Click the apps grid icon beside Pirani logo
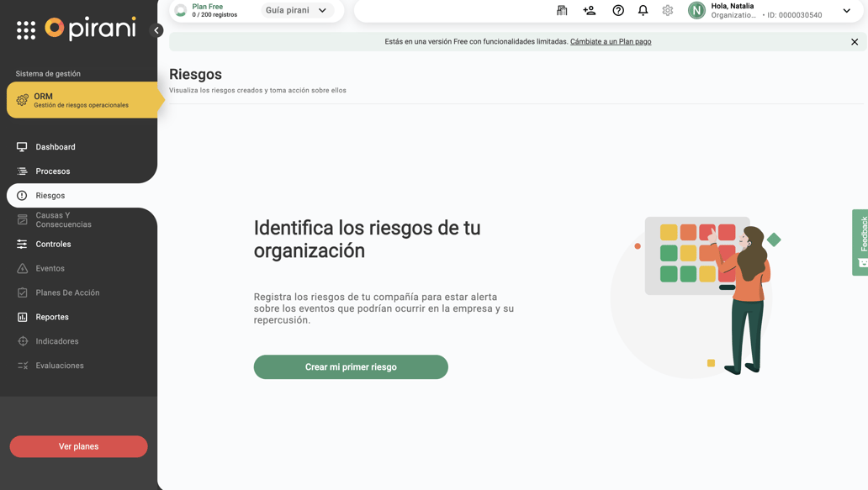This screenshot has height=490, width=868. click(25, 28)
